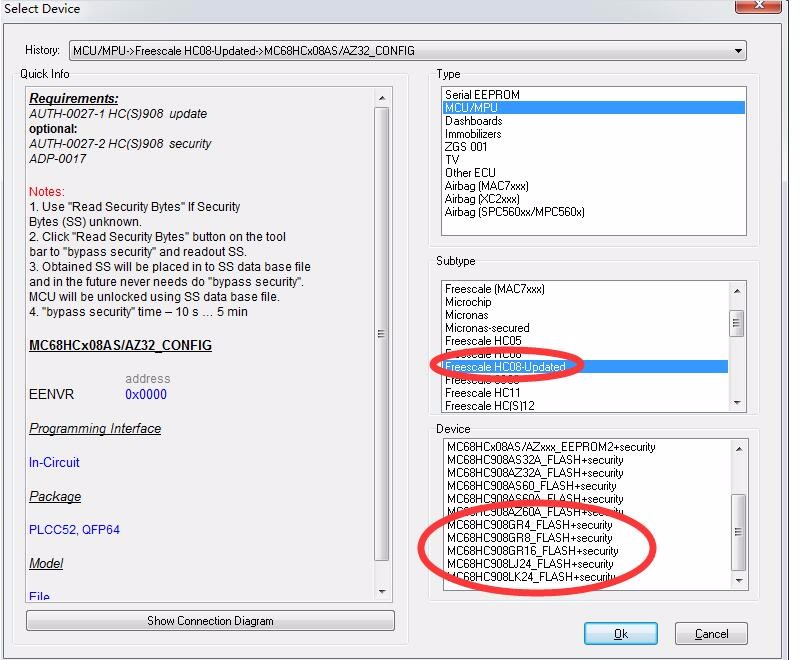800x660 pixels.
Task: Show the connection diagram
Action: (x=210, y=621)
